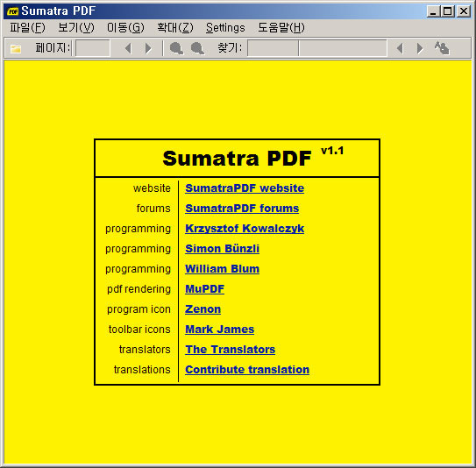Screen dimensions: 476x468
Task: Open SumatraPDF website link
Action: tap(245, 188)
